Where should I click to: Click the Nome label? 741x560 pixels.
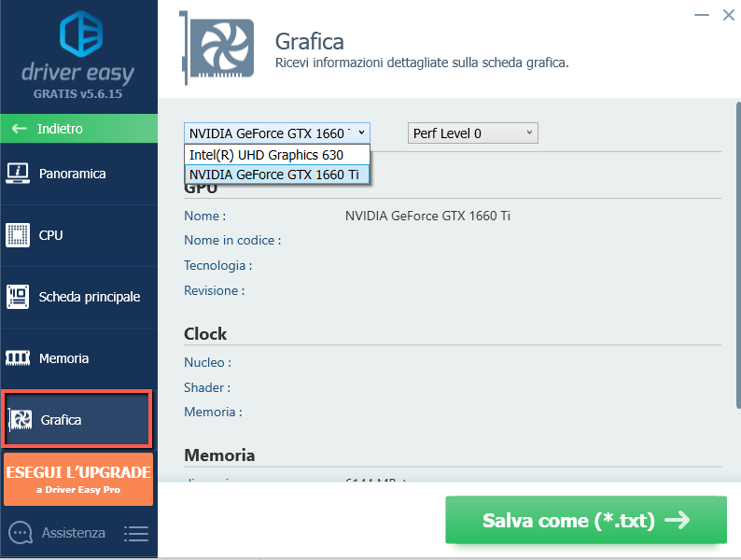(204, 216)
